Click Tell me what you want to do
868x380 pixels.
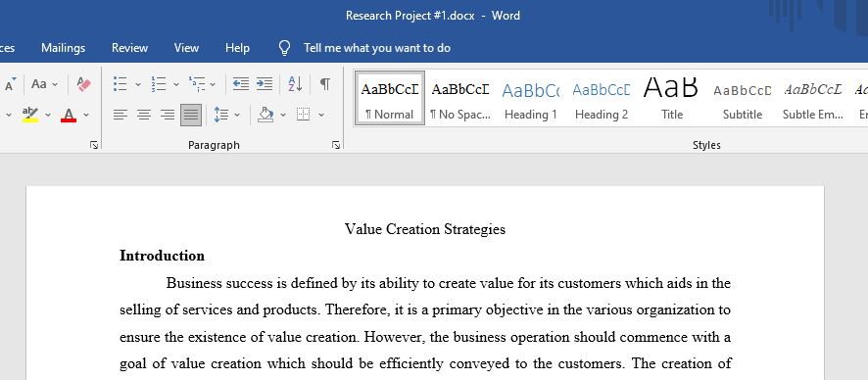coord(377,48)
